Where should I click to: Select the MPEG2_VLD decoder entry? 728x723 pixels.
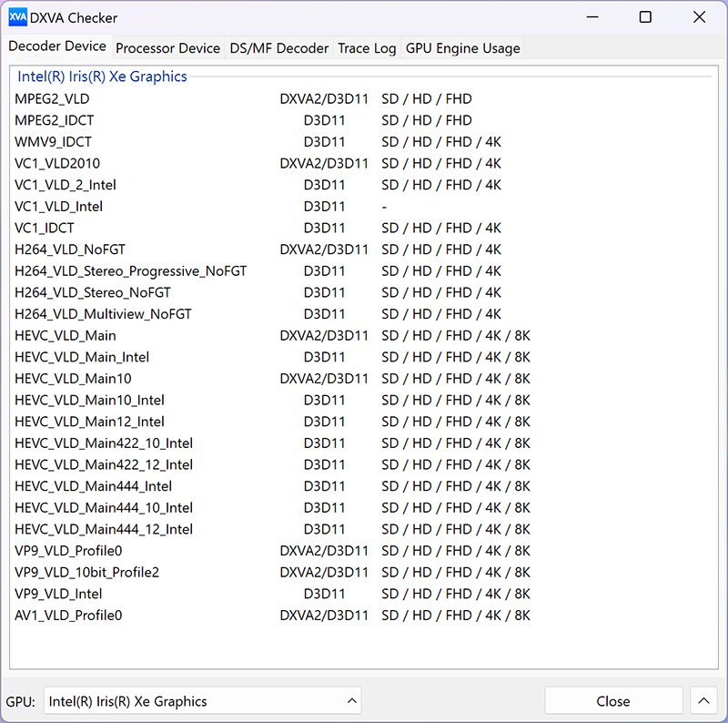(52, 98)
